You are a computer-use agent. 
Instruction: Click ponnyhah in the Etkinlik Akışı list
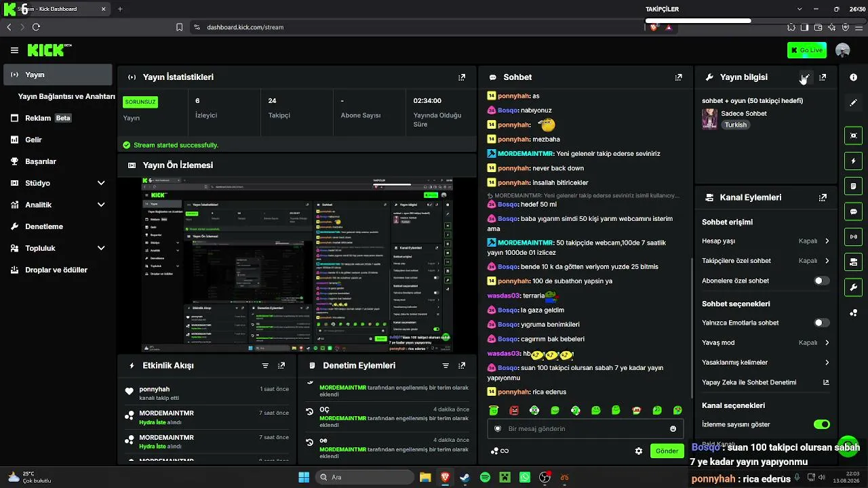coord(155,390)
